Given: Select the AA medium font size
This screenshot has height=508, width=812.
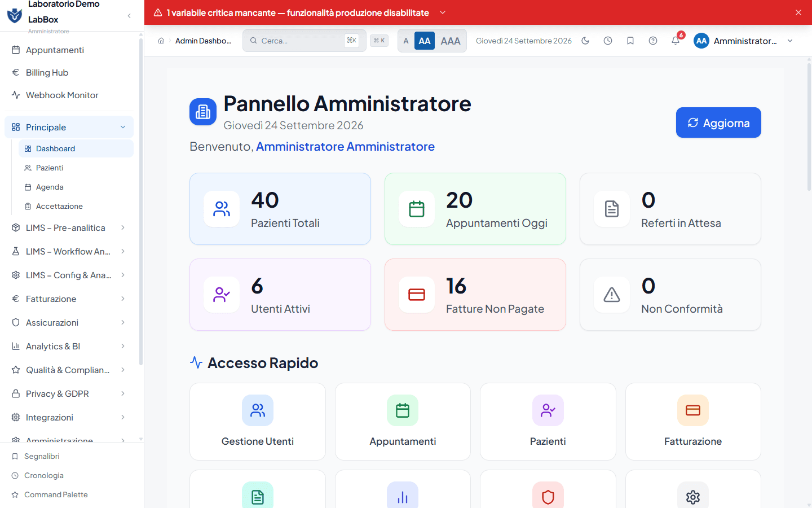Looking at the screenshot, I should click(x=425, y=41).
